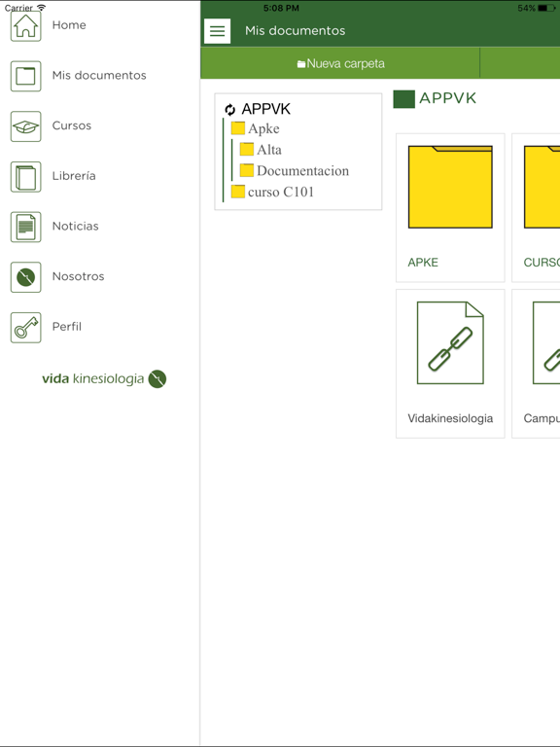Click the Documentacion folder icon in tree
The height and width of the screenshot is (747, 560).
coord(247,170)
